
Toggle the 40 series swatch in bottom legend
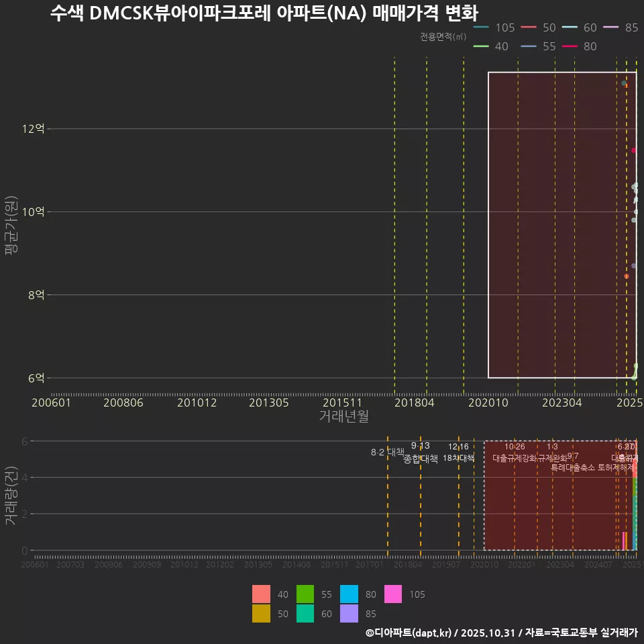[260, 594]
